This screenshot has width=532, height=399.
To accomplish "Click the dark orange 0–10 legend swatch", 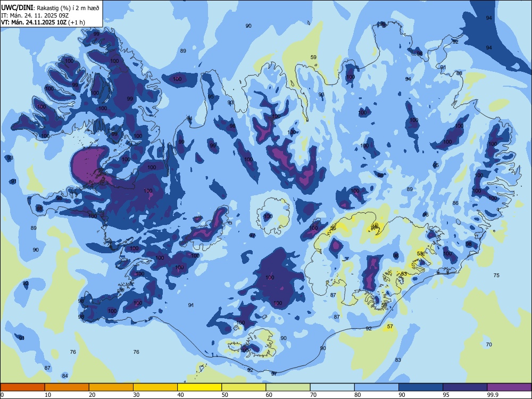I will 22,387.
